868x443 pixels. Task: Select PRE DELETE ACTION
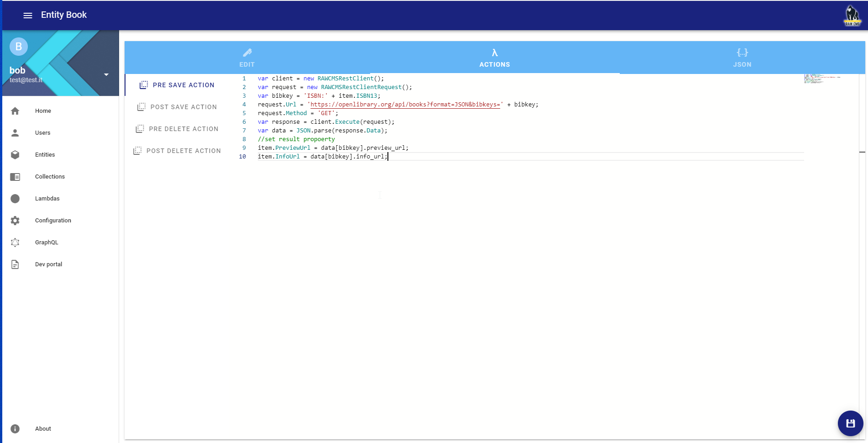tap(177, 129)
